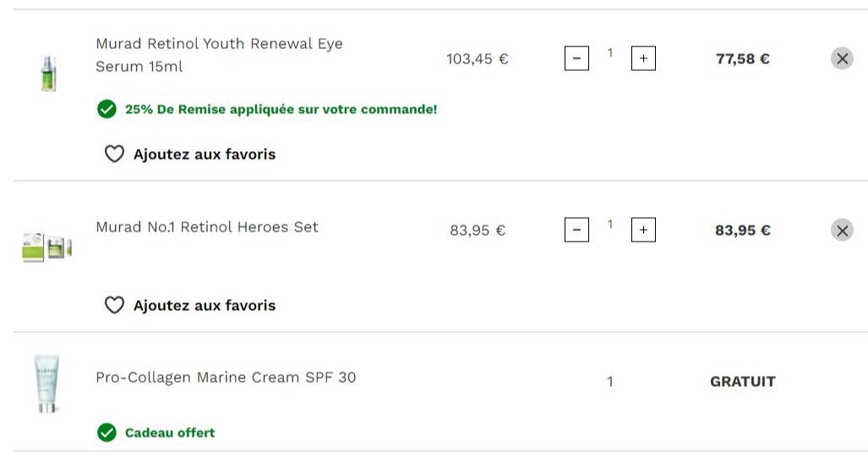868x457 pixels.
Task: Open Retinol Heroes Set product image
Action: (46, 248)
